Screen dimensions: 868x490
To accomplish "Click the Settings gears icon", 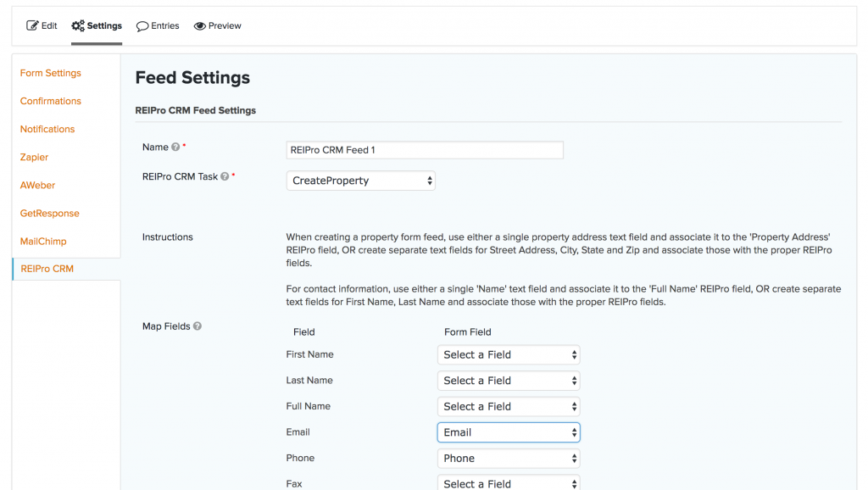I will 78,25.
